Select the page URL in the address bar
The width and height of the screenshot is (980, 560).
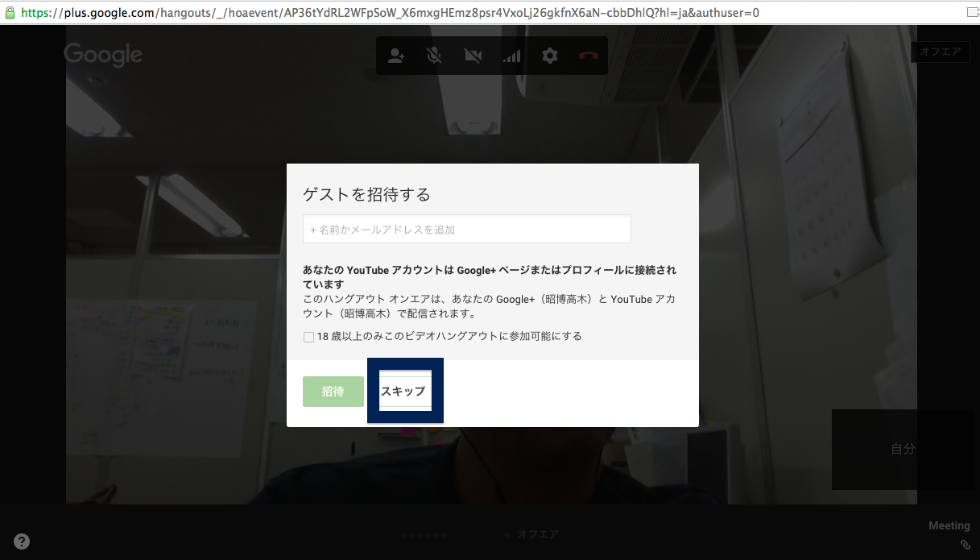coord(390,13)
